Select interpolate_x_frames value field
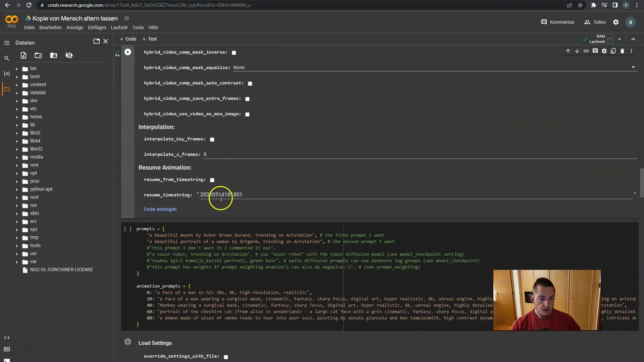The height and width of the screenshot is (362, 644). click(206, 154)
